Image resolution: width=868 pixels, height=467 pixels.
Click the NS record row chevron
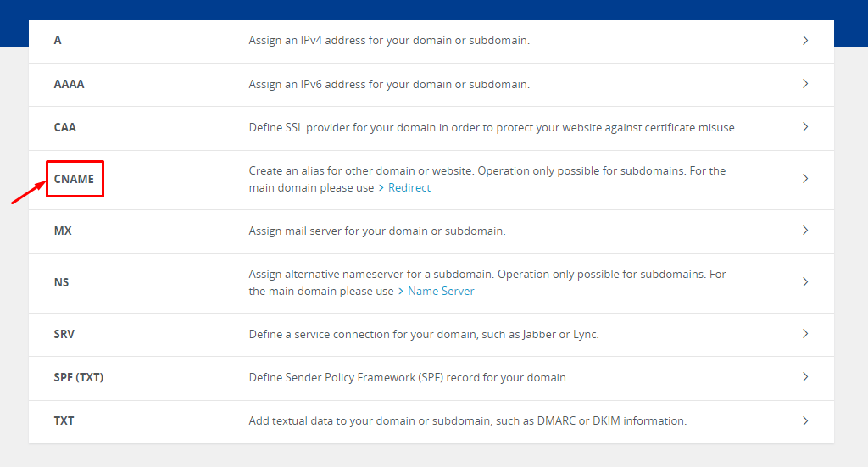805,282
